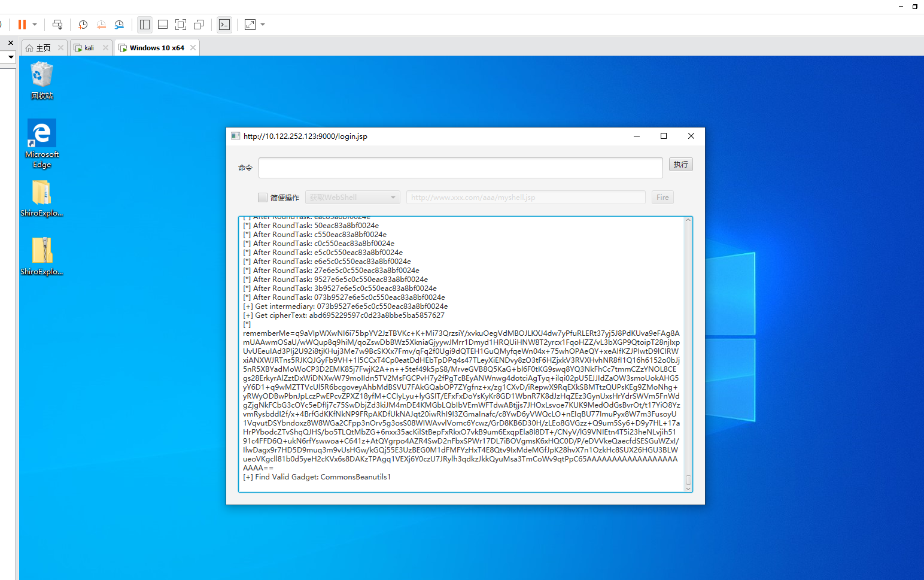Click the 'Get intermediary' log line

(345, 306)
